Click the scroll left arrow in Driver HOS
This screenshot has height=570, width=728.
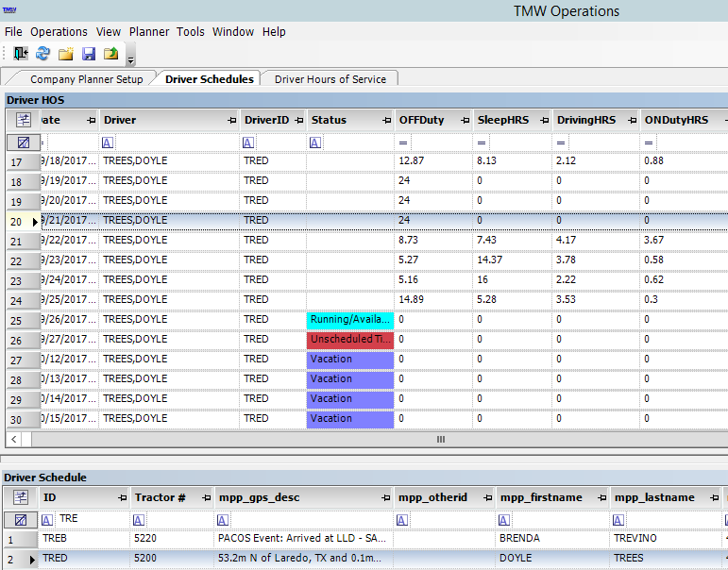(13, 439)
